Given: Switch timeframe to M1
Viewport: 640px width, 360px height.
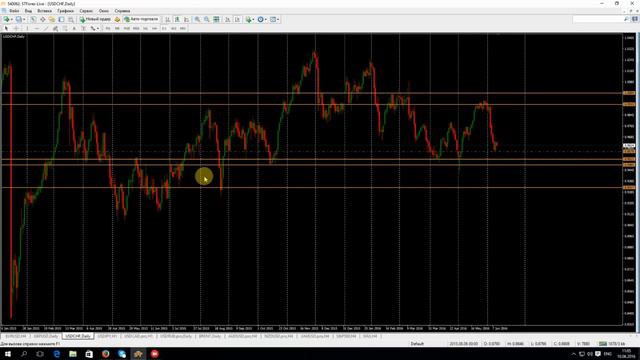Looking at the screenshot, I should [108, 28].
